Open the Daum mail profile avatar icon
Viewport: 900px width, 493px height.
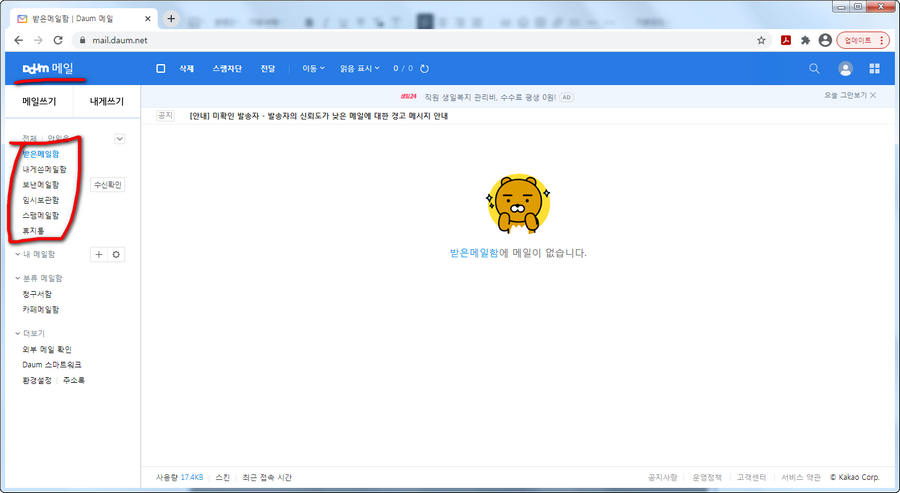tap(845, 68)
